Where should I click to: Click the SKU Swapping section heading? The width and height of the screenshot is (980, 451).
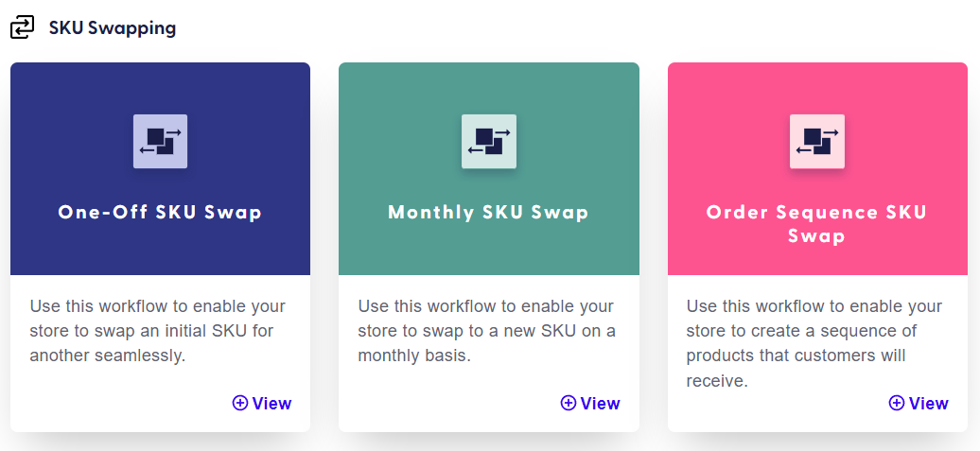tap(113, 28)
